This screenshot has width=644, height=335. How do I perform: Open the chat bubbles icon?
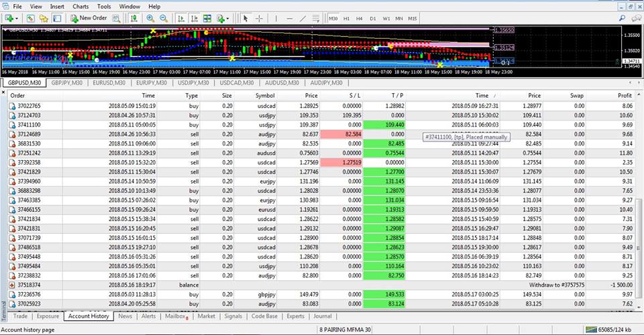[x=636, y=18]
